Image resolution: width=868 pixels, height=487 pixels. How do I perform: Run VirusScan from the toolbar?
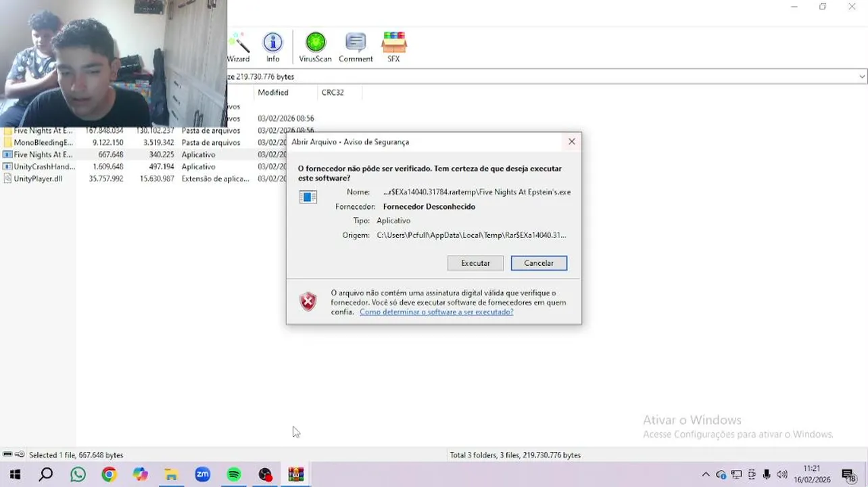click(315, 47)
